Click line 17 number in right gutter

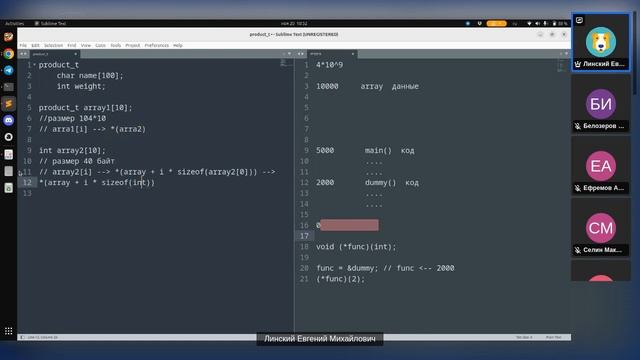point(304,236)
